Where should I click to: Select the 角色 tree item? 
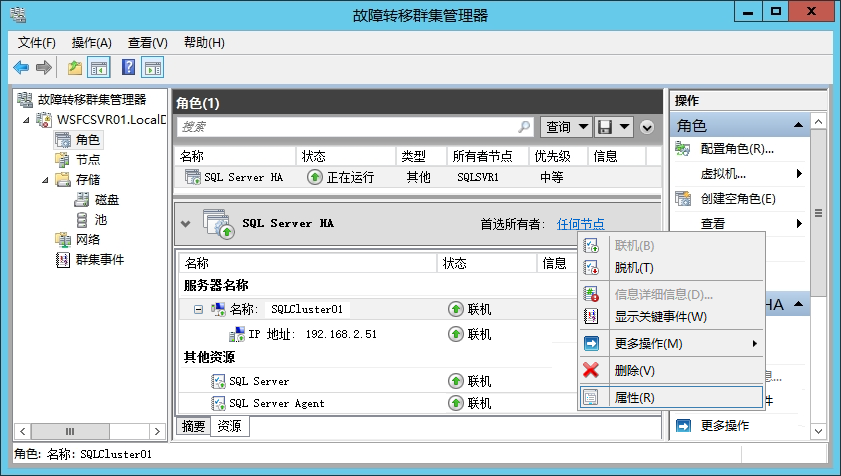(x=78, y=140)
